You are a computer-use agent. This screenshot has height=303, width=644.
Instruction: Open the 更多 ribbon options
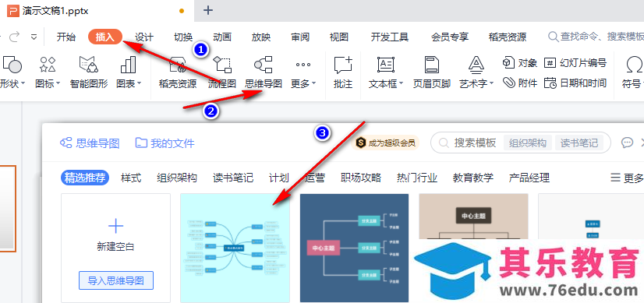[303, 72]
